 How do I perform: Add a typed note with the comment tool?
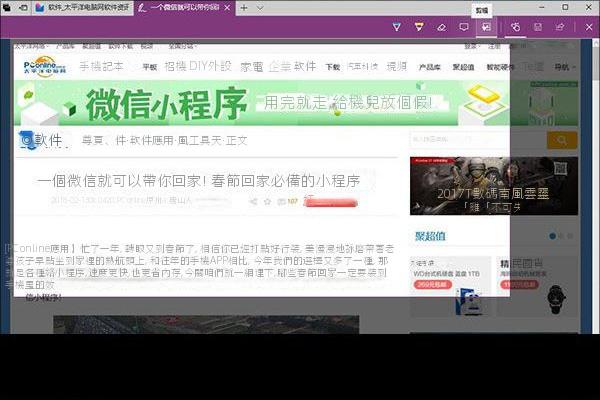tap(464, 27)
